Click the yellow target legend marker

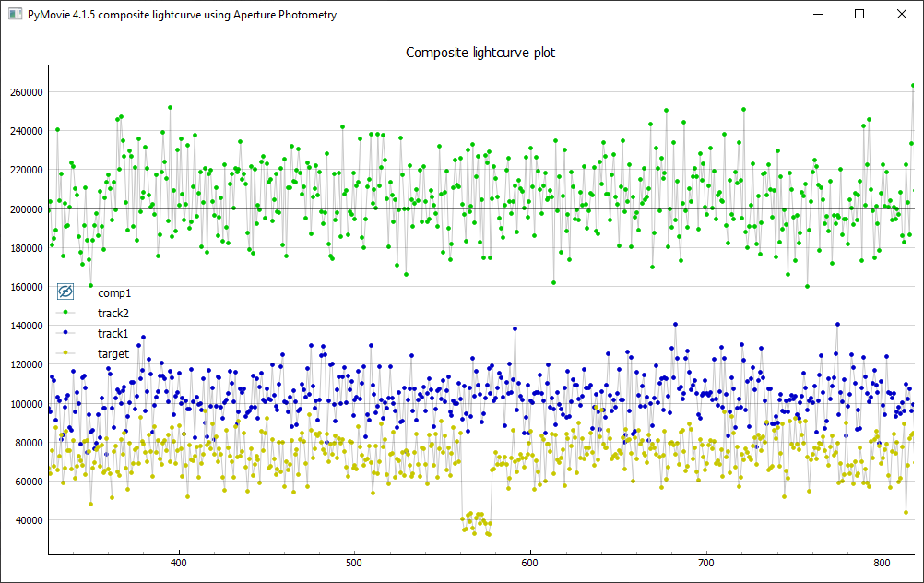[65, 353]
